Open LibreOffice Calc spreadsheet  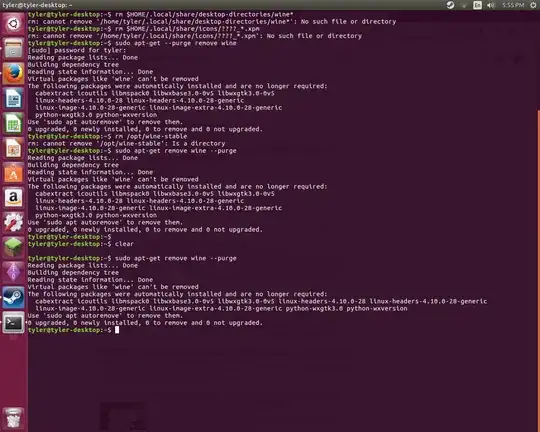click(13, 123)
